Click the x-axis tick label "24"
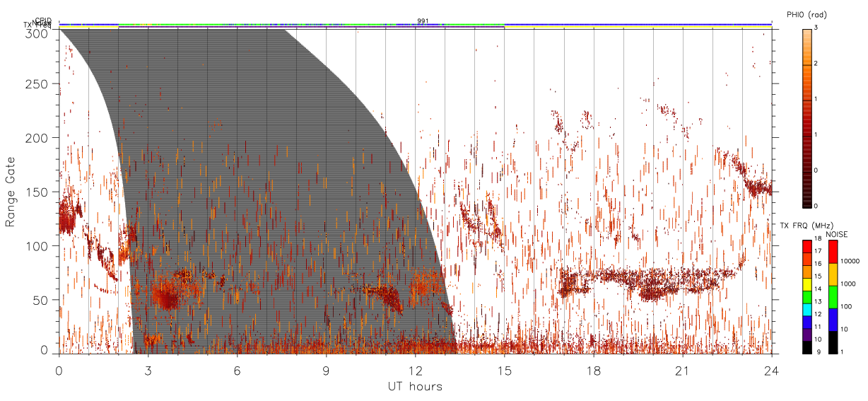 tap(772, 371)
